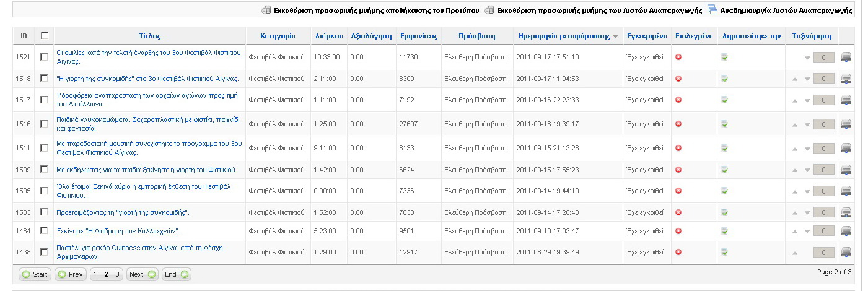
Task: Sort by 'Εμφανίσεις' column header
Action: [x=418, y=37]
